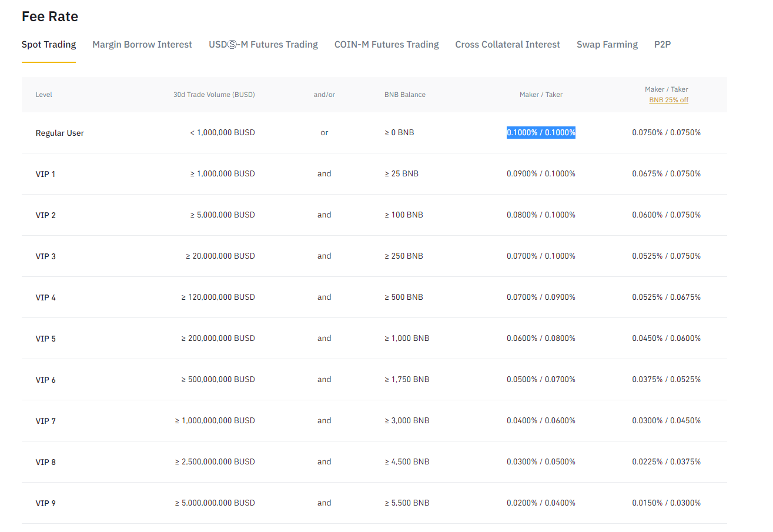The image size is (773, 532).
Task: Switch to the Spot Trading tab
Action: click(x=49, y=45)
